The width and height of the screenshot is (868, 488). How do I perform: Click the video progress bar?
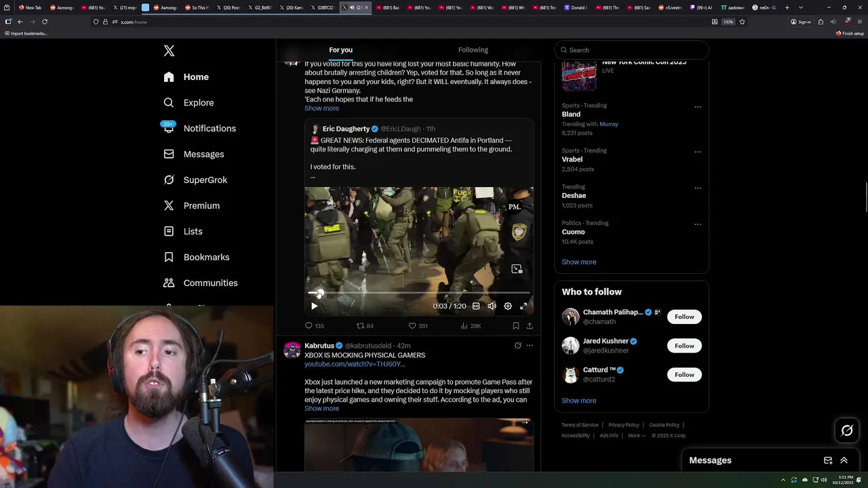(419, 293)
